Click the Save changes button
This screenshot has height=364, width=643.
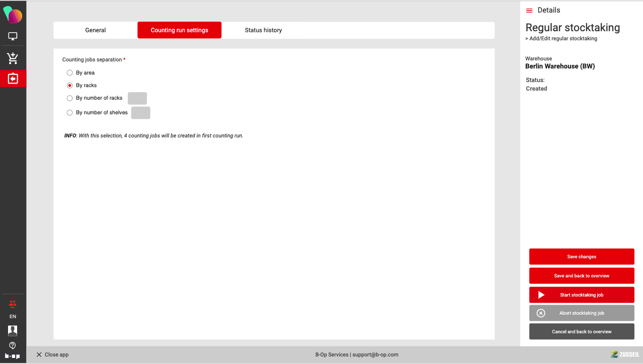pos(582,257)
